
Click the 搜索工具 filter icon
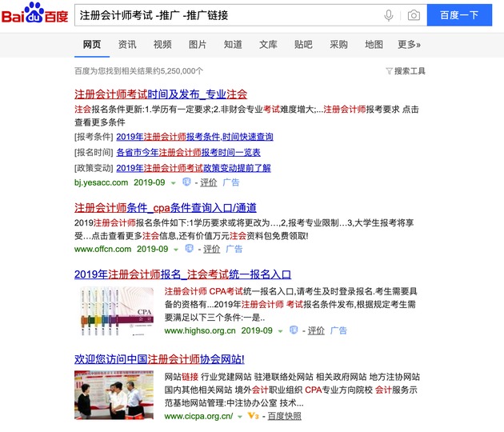(x=389, y=71)
